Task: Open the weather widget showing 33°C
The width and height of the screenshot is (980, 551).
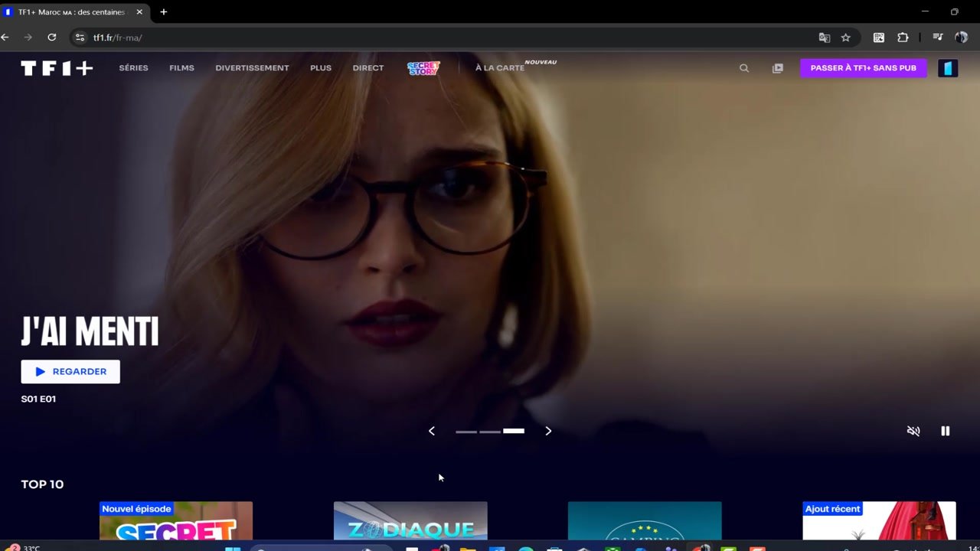Action: 23,547
